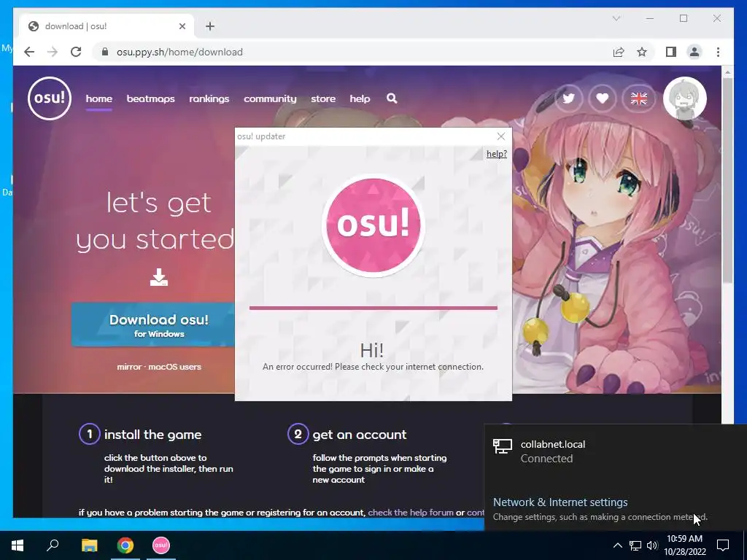Image resolution: width=747 pixels, height=560 pixels.
Task: Open the UK flag language selector
Action: point(639,98)
